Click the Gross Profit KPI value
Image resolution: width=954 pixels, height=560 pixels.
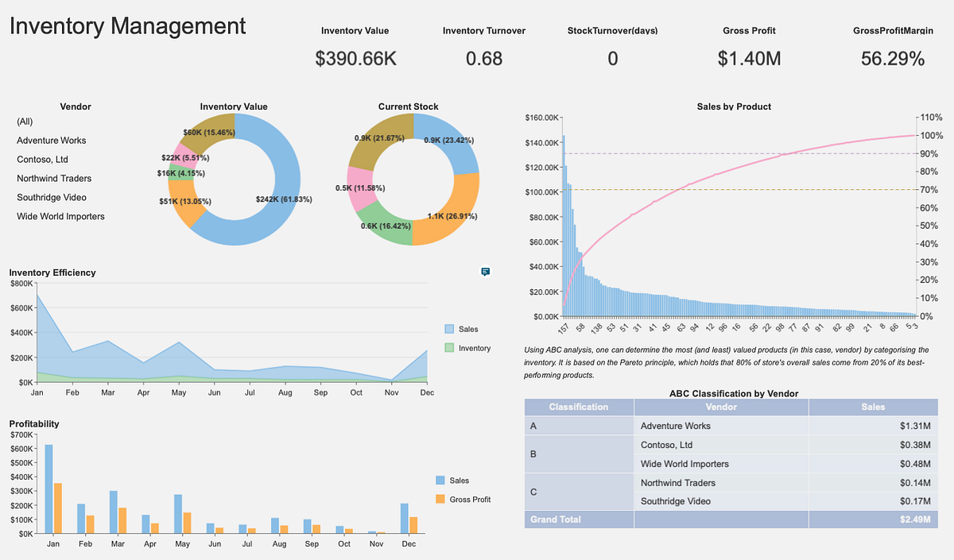point(749,59)
